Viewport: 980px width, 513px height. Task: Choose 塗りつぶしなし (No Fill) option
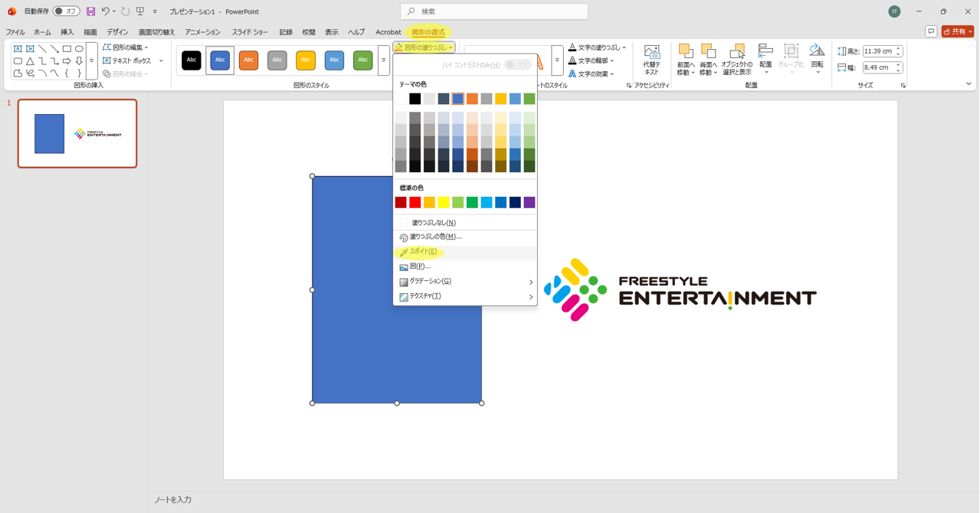(433, 223)
